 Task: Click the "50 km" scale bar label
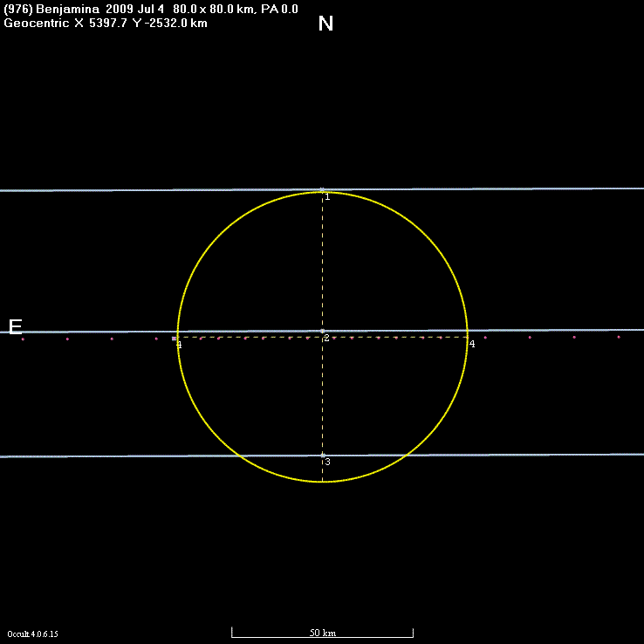[322, 633]
